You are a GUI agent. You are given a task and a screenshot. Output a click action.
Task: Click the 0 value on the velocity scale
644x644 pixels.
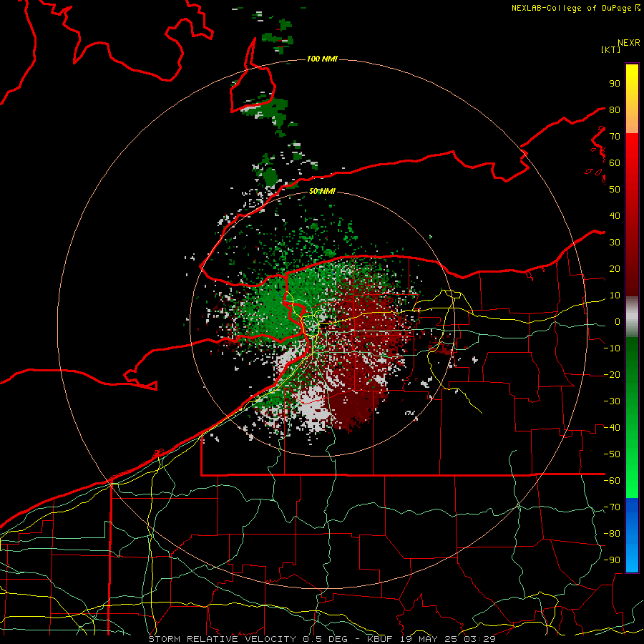[x=618, y=322]
